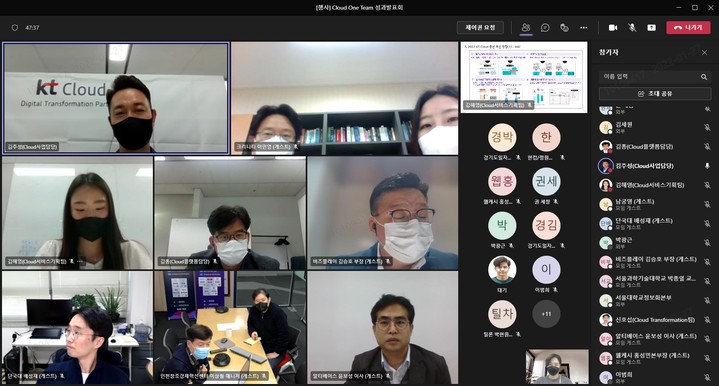Select the shared presentation slide thumbnail
The height and width of the screenshot is (386, 719).
(524, 77)
